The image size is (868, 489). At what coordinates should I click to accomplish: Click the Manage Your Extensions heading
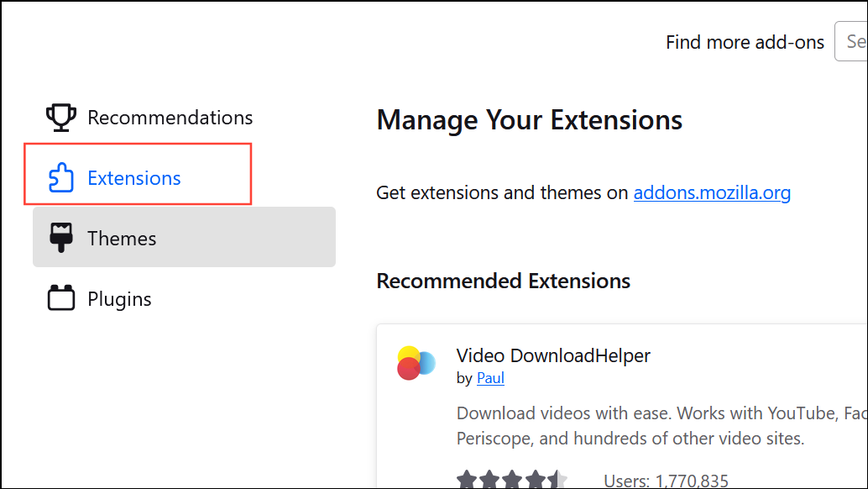coord(529,120)
